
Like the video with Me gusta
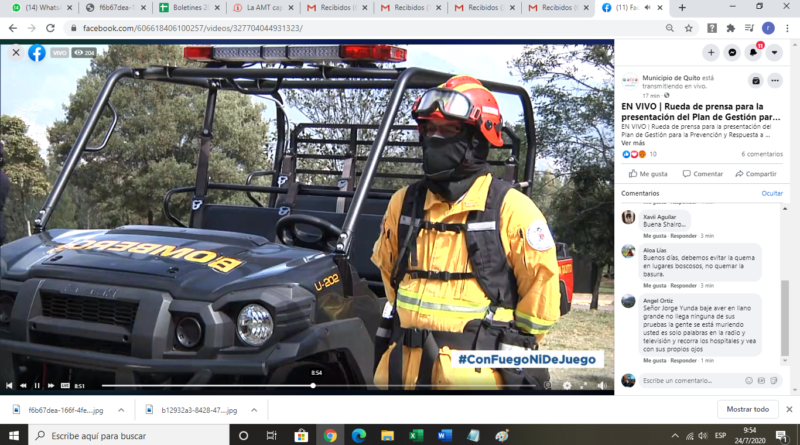tap(648, 174)
